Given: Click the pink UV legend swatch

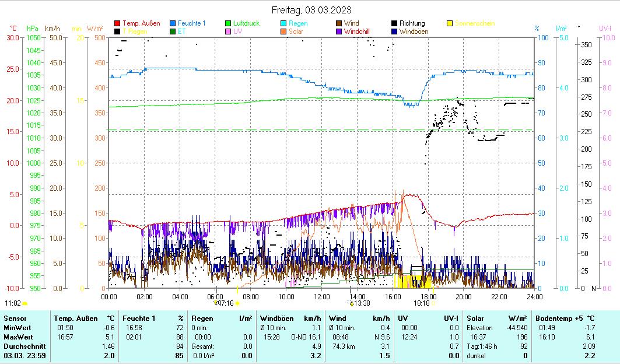Looking at the screenshot, I should [x=227, y=32].
